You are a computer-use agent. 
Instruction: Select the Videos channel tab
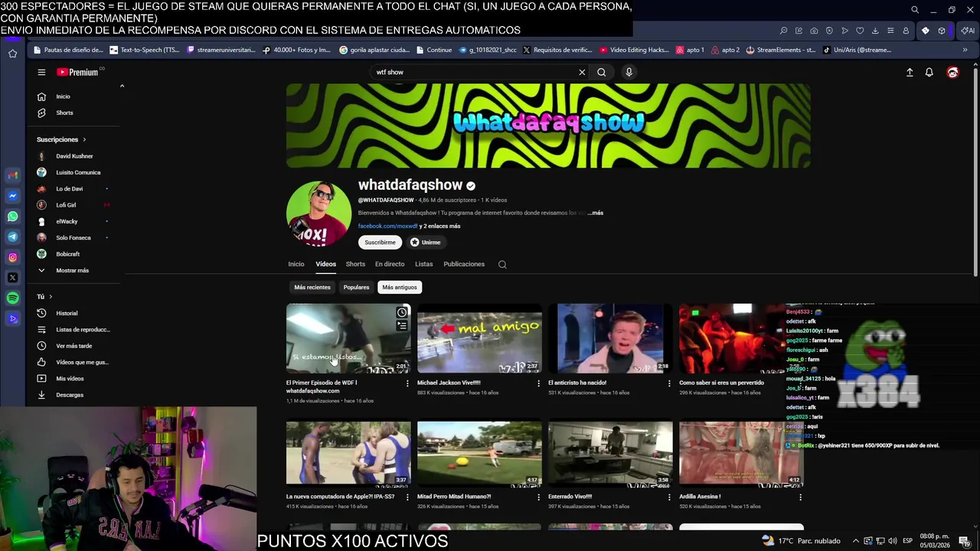coord(325,264)
